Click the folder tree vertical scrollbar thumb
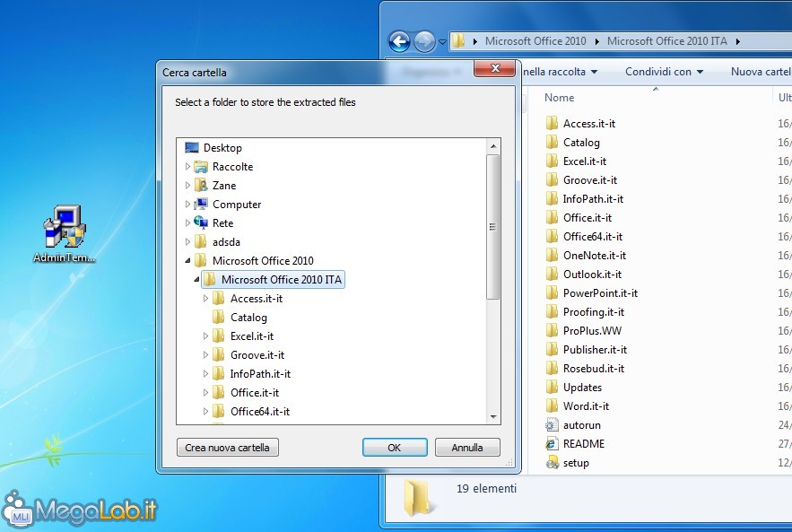792x532 pixels. pos(493,227)
